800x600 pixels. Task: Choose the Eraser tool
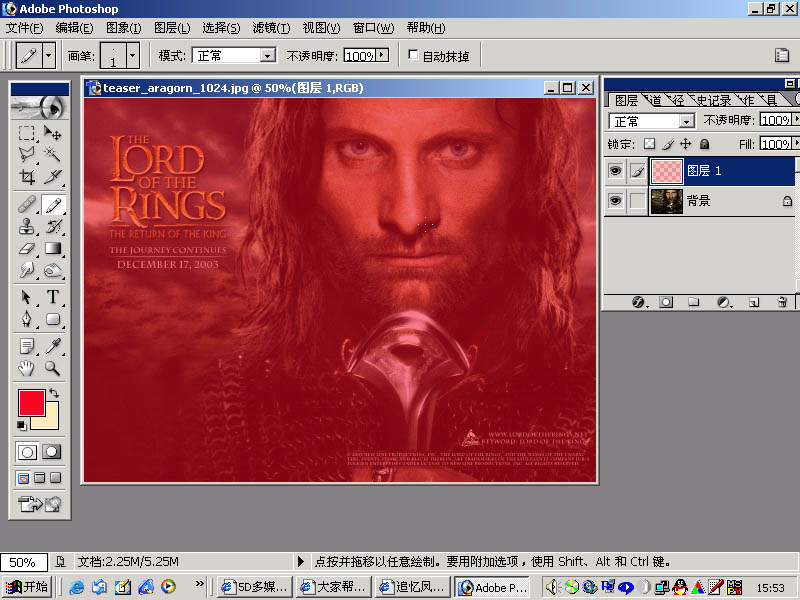coord(27,248)
